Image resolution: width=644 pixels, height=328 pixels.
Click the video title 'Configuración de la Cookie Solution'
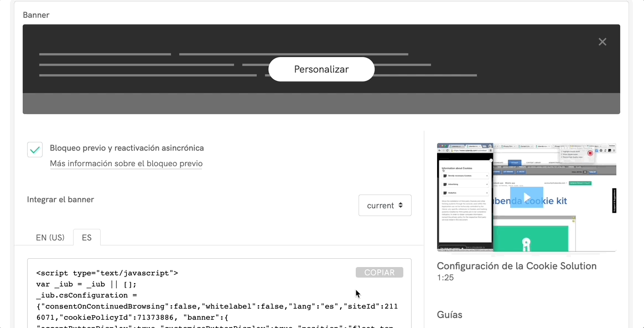516,266
